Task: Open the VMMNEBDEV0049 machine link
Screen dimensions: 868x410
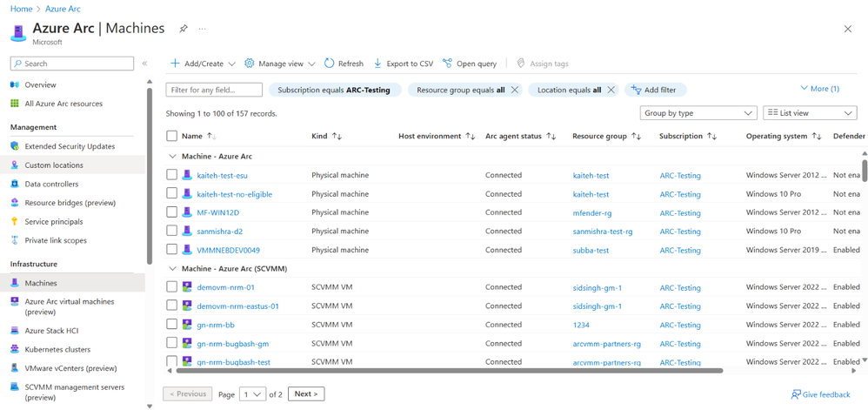Action: pyautogui.click(x=229, y=251)
